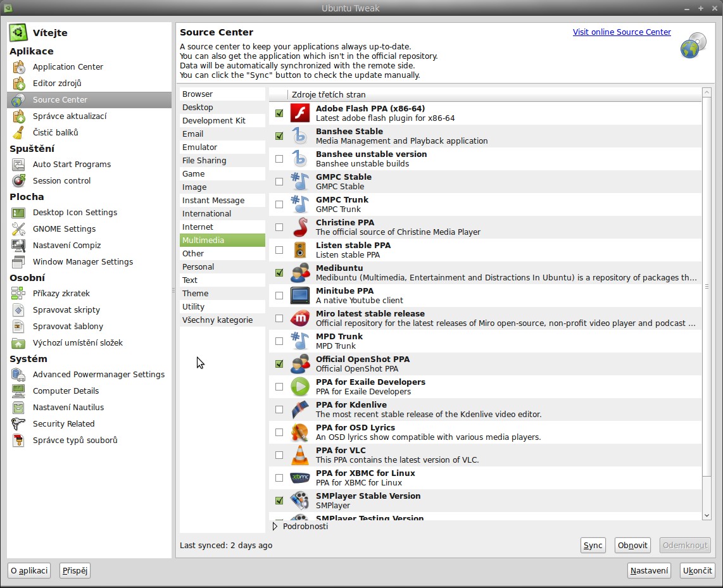This screenshot has height=588, width=723.
Task: Click the Výchozí umístění složek icon
Action: [x=19, y=343]
